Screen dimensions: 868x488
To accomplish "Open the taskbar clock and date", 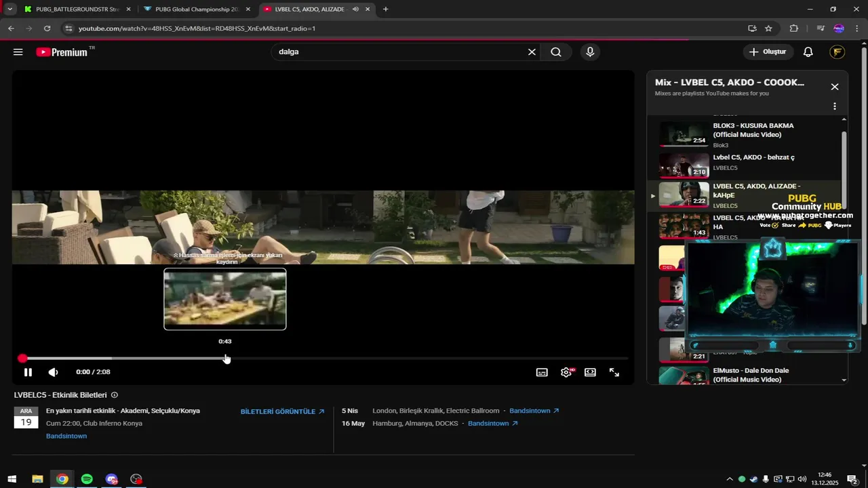I will [825, 479].
